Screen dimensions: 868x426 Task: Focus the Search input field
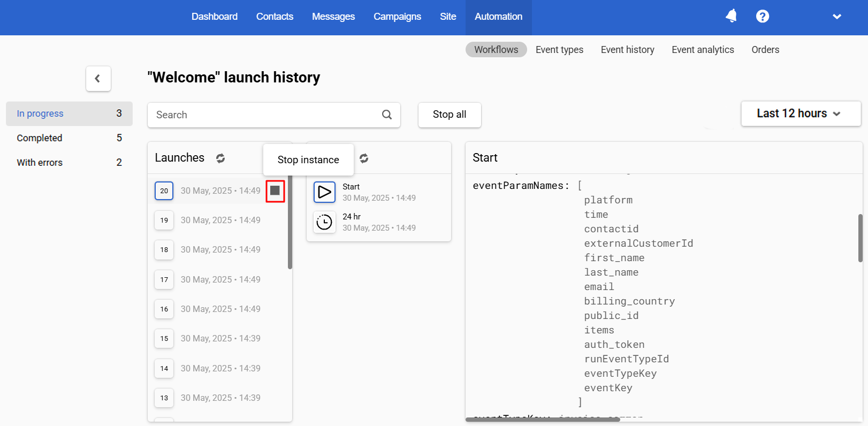[x=265, y=115]
